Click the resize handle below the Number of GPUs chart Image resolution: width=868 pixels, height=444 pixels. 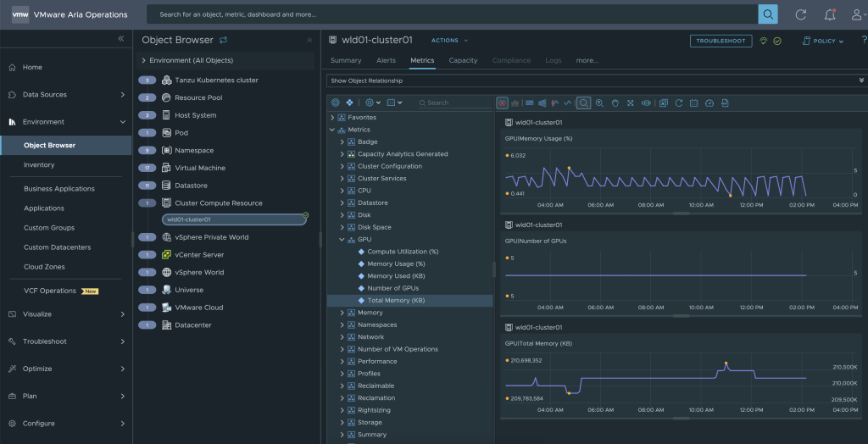(x=681, y=316)
